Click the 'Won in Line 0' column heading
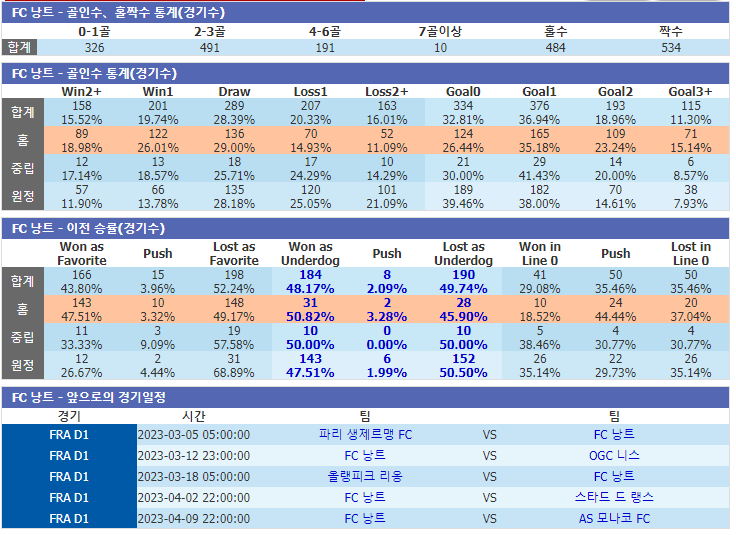 click(539, 254)
